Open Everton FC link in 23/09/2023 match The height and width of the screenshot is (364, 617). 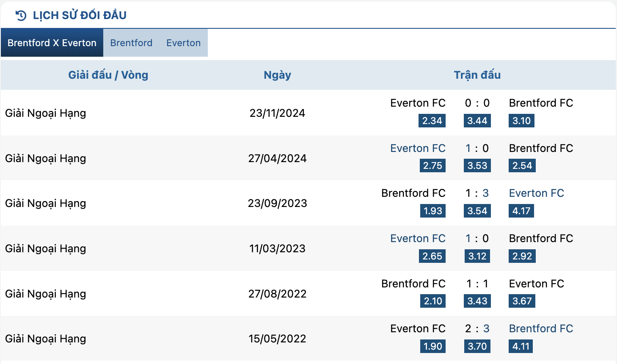tap(537, 193)
